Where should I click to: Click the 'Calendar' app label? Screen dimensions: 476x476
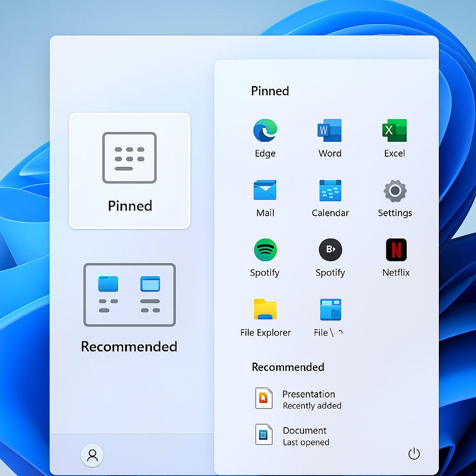(331, 213)
